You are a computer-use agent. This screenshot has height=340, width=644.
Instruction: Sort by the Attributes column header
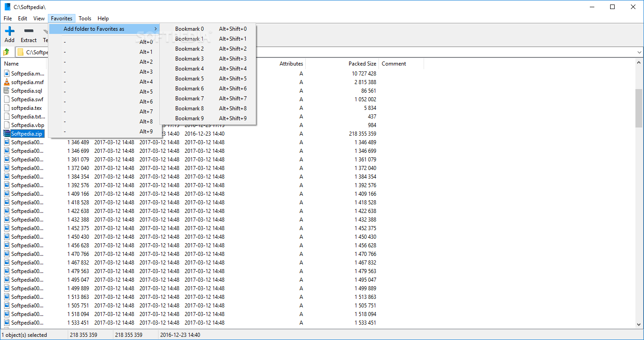(291, 64)
